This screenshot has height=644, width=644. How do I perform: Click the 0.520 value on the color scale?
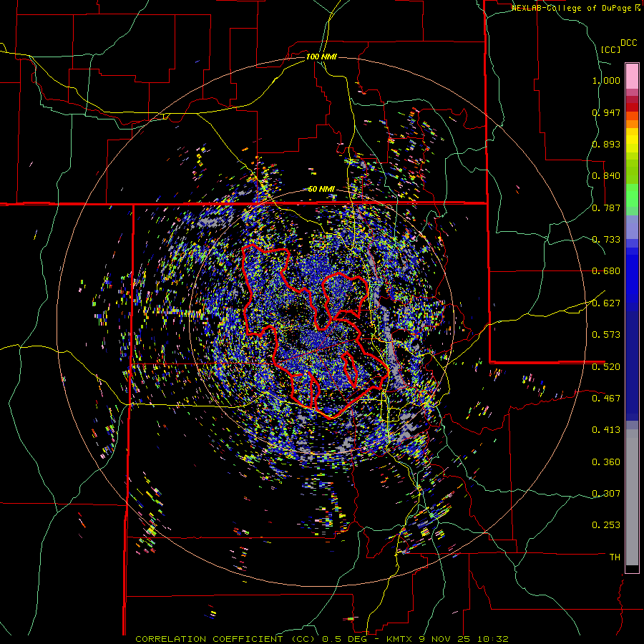coord(606,367)
